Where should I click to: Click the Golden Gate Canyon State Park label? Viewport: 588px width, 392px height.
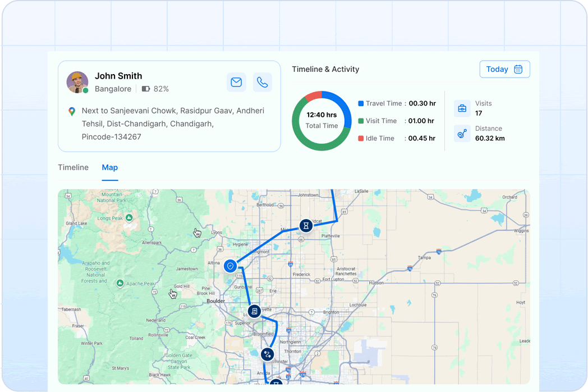pyautogui.click(x=179, y=361)
